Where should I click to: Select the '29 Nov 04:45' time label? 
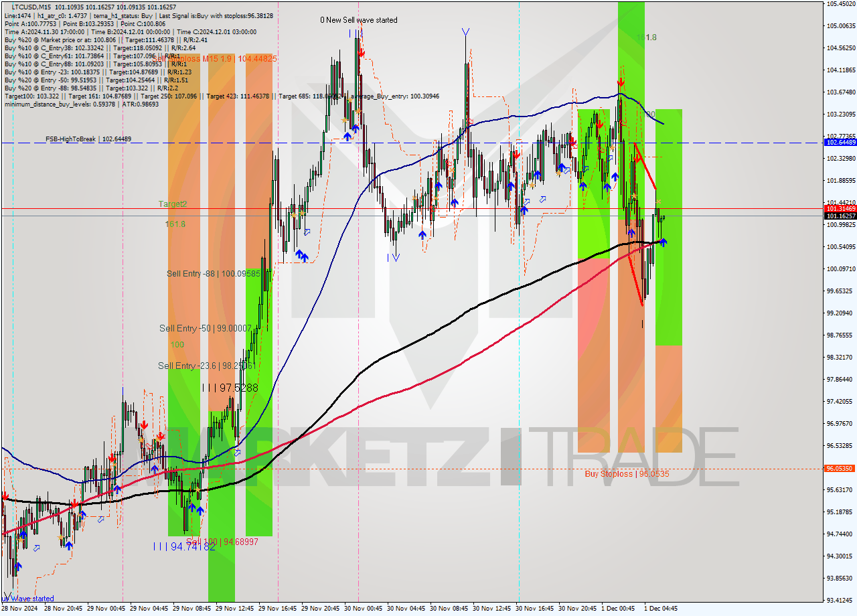(x=149, y=609)
